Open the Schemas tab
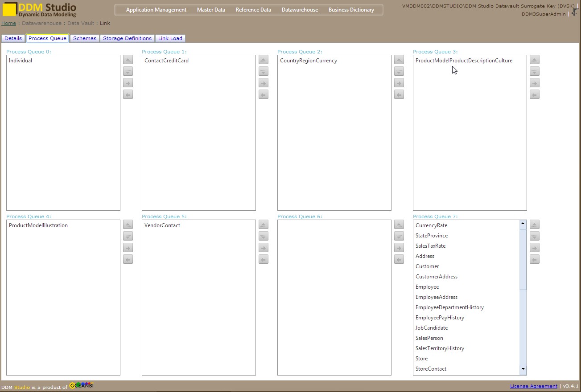 [85, 38]
